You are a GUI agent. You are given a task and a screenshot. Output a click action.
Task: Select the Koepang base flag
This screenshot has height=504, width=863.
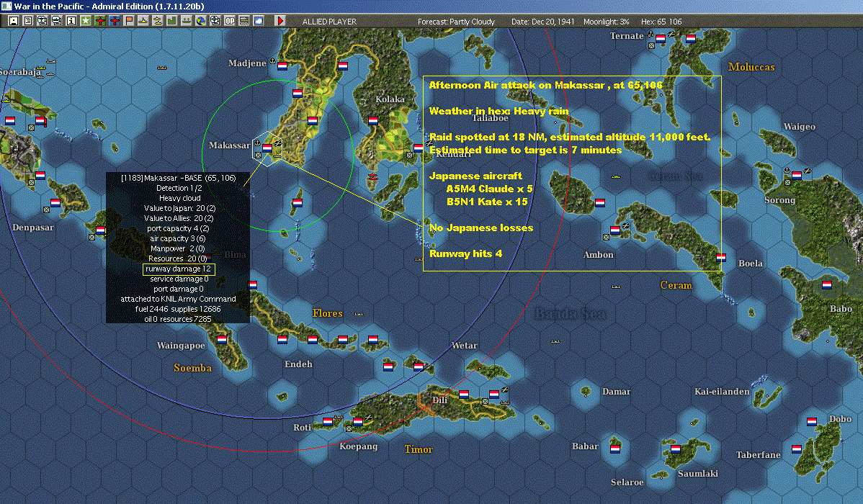[x=358, y=421]
